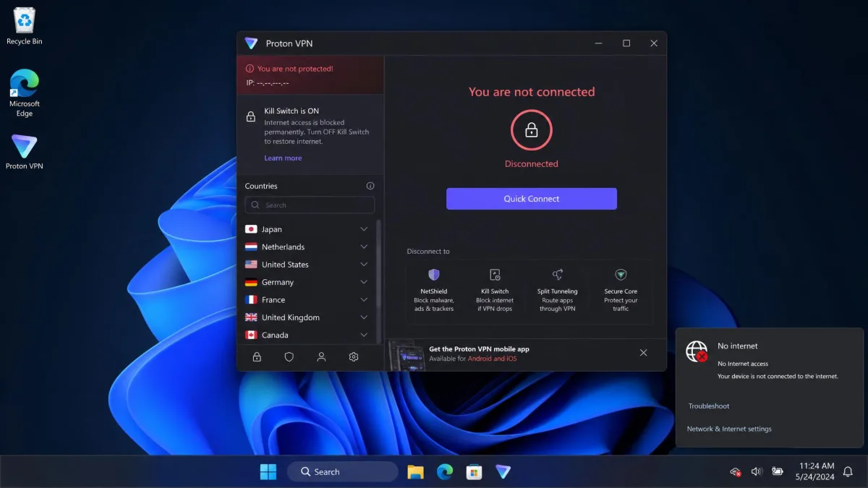Click the battery tray icon
The image size is (868, 488).
click(778, 471)
